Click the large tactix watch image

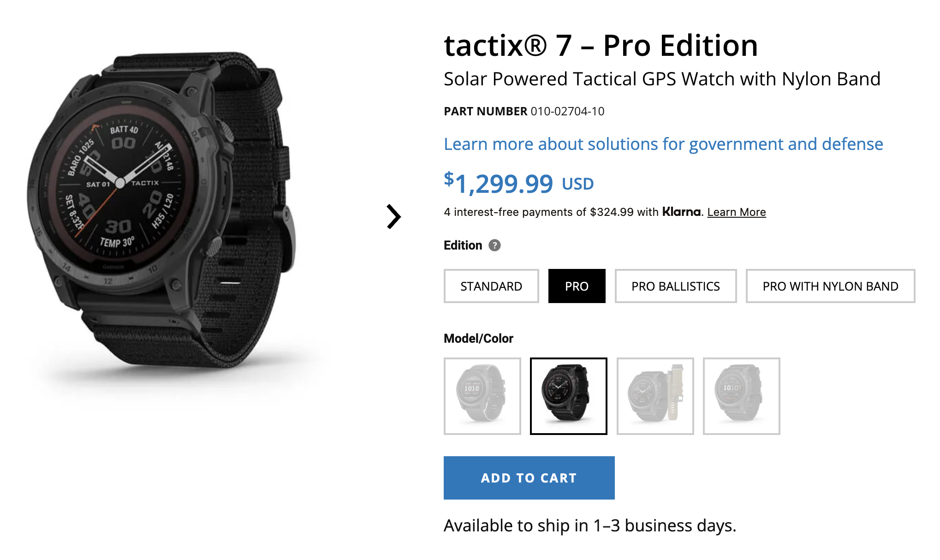click(161, 212)
